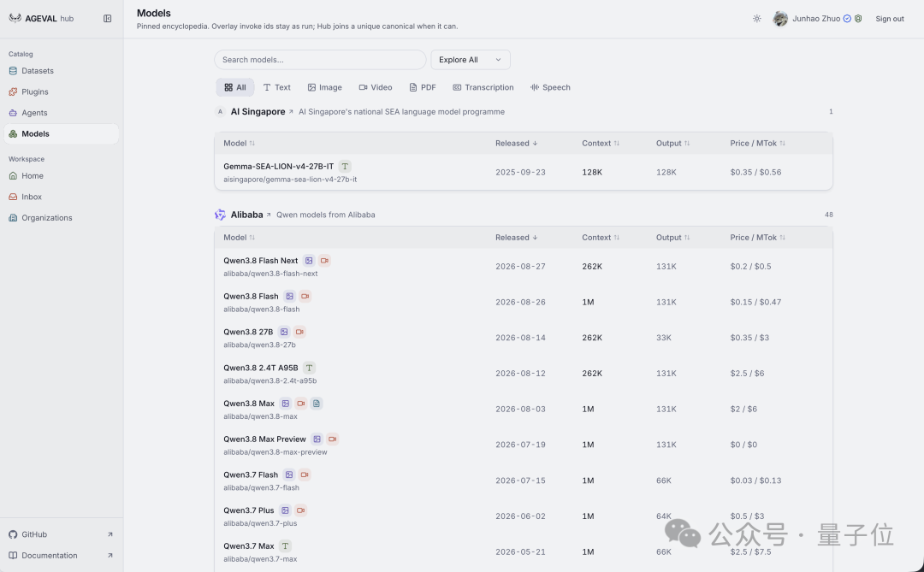Image resolution: width=924 pixels, height=572 pixels.
Task: Filter models by Video tab
Action: pos(376,87)
